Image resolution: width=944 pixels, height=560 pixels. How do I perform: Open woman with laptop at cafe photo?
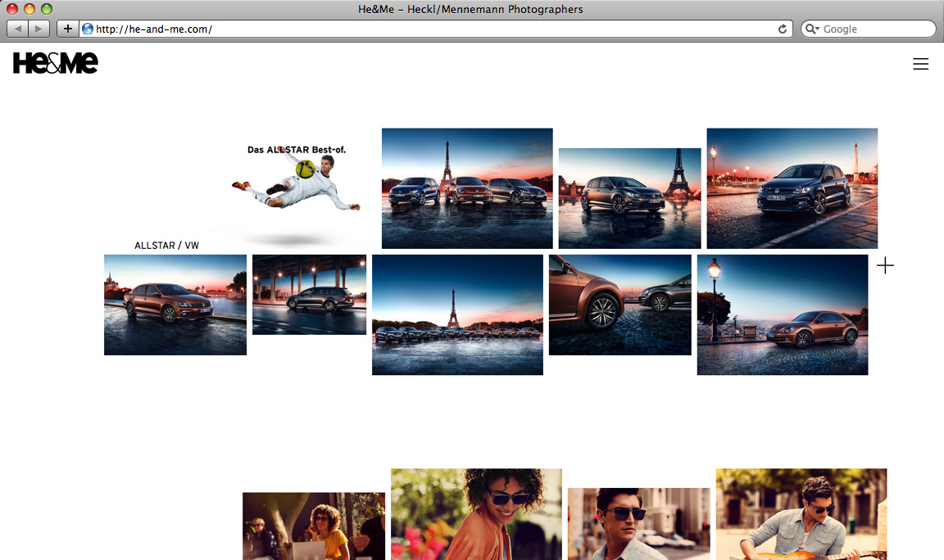(314, 526)
